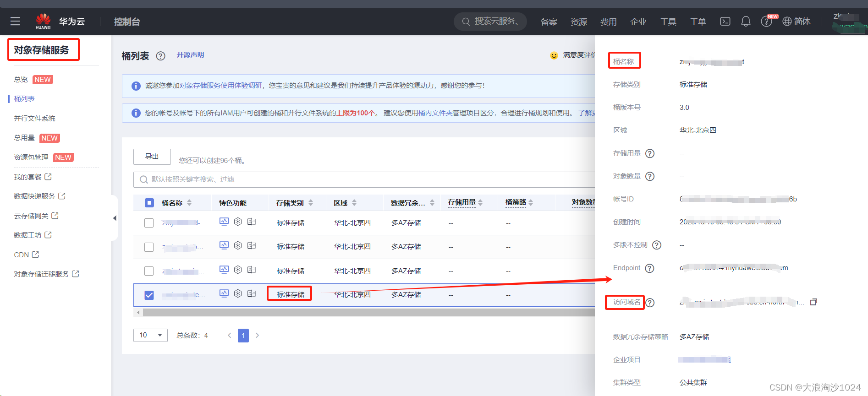Open the page size dropdown showing 10
This screenshot has height=396, width=868.
point(150,335)
